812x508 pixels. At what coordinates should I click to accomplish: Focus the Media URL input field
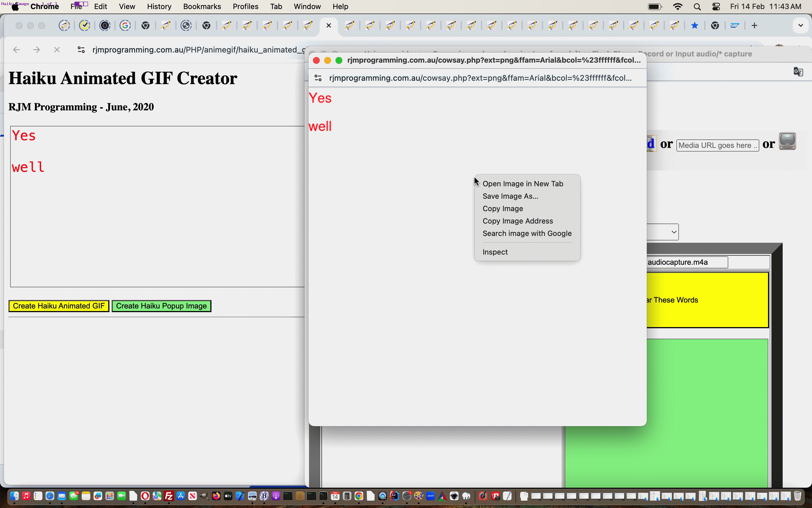(718, 145)
